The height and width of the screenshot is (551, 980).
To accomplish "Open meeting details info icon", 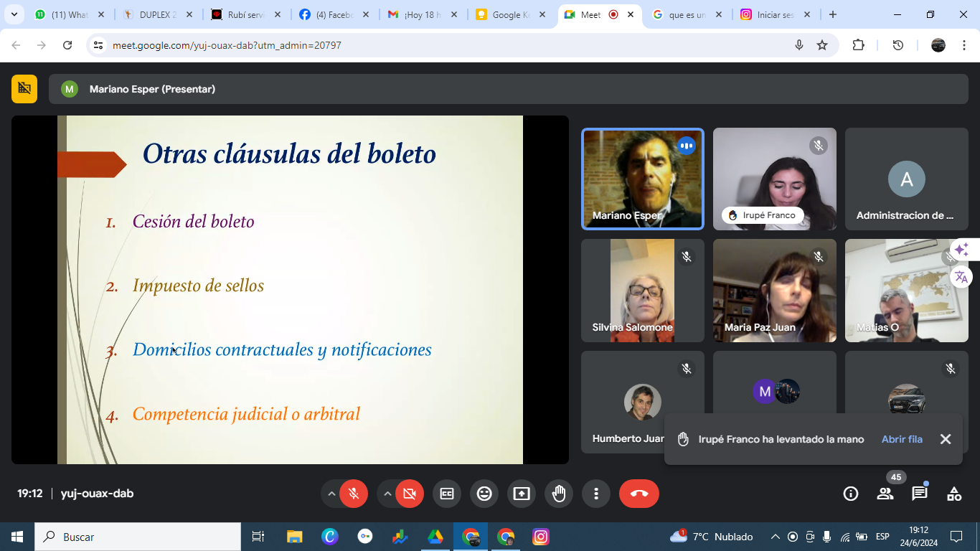I will tap(851, 494).
